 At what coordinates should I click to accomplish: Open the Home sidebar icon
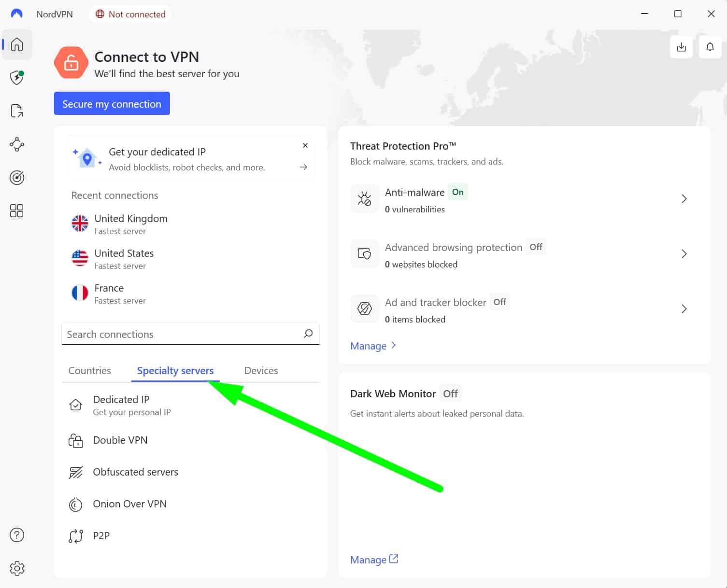[x=17, y=44]
